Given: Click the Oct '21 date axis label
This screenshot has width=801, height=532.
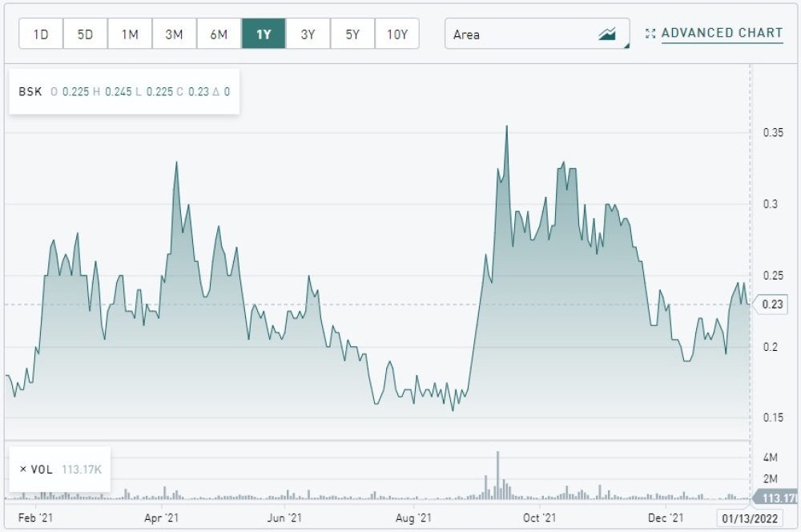Looking at the screenshot, I should click(539, 518).
